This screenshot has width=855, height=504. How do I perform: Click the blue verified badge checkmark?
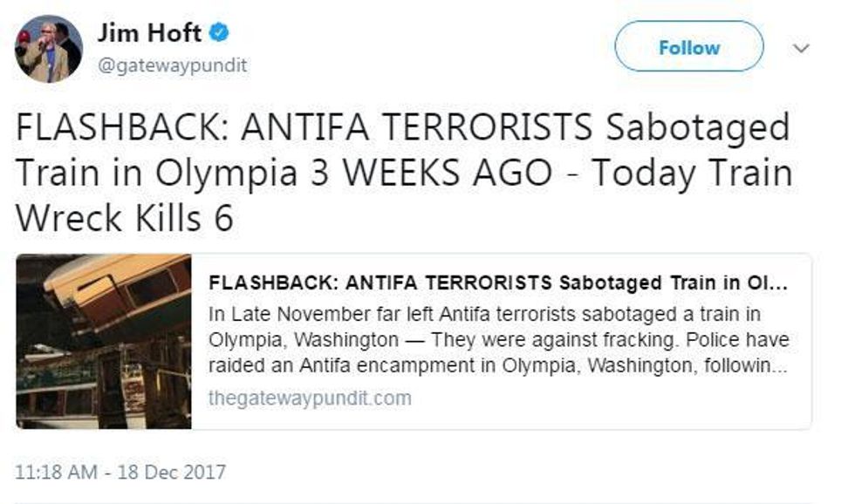[x=219, y=32]
